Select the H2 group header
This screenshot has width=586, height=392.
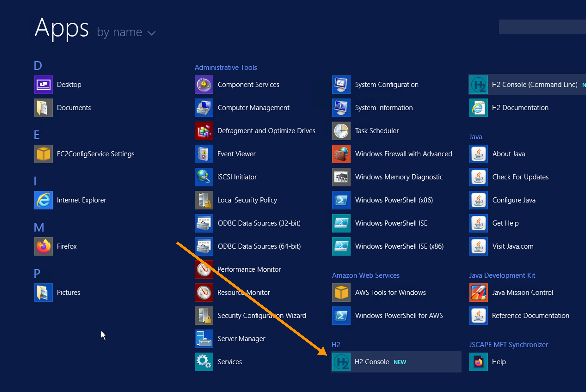coord(336,344)
